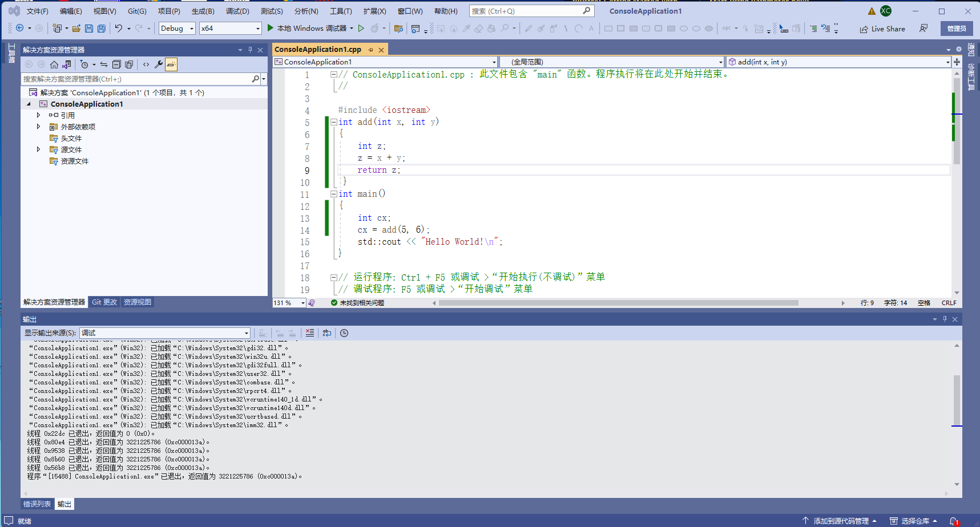Open the add(int x, int y) member dropdown
The width and height of the screenshot is (980, 527).
click(838, 62)
